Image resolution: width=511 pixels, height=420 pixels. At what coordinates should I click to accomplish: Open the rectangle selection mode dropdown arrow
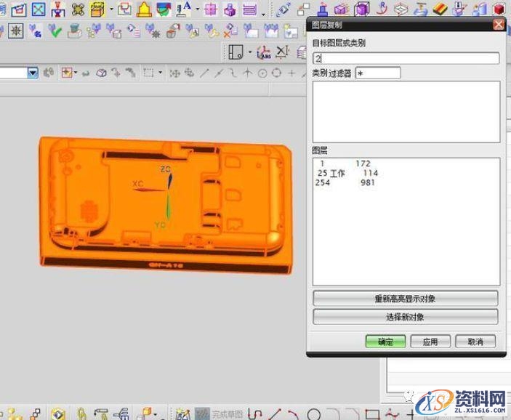pyautogui.click(x=161, y=73)
